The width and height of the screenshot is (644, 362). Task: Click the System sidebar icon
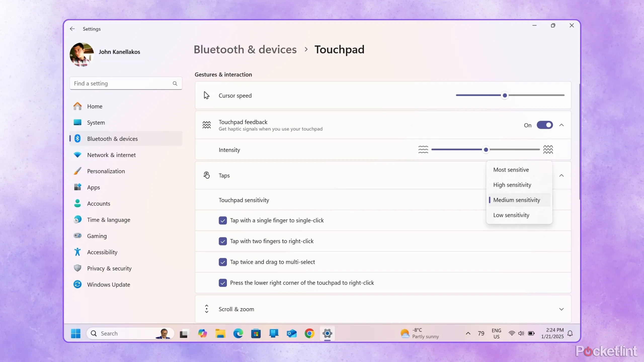(x=78, y=122)
